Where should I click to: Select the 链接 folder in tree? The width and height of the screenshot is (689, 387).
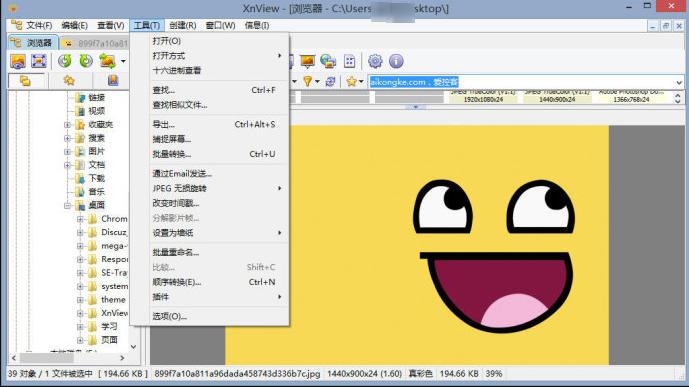coord(96,98)
